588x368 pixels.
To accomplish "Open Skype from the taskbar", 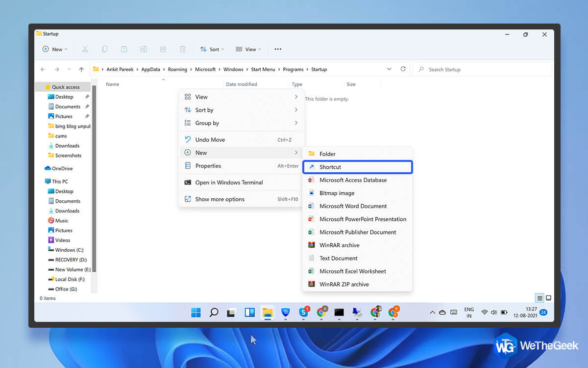I will pyautogui.click(x=304, y=312).
